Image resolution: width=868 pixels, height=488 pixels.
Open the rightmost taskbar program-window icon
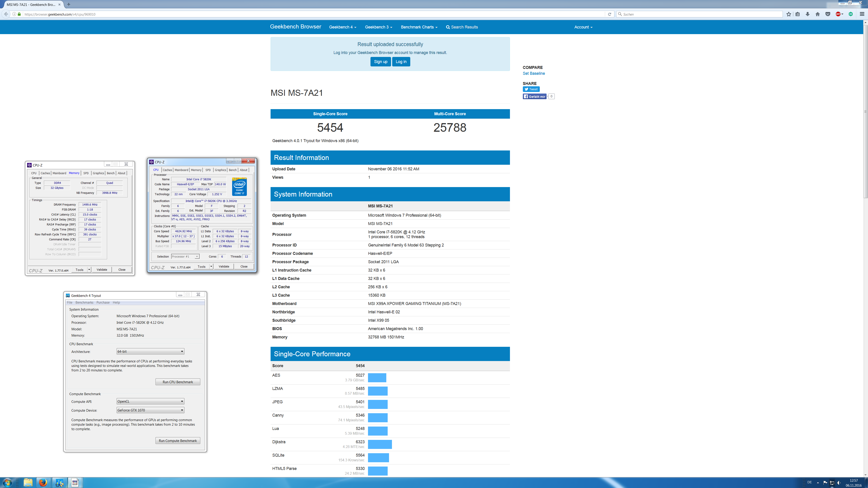pyautogui.click(x=75, y=483)
